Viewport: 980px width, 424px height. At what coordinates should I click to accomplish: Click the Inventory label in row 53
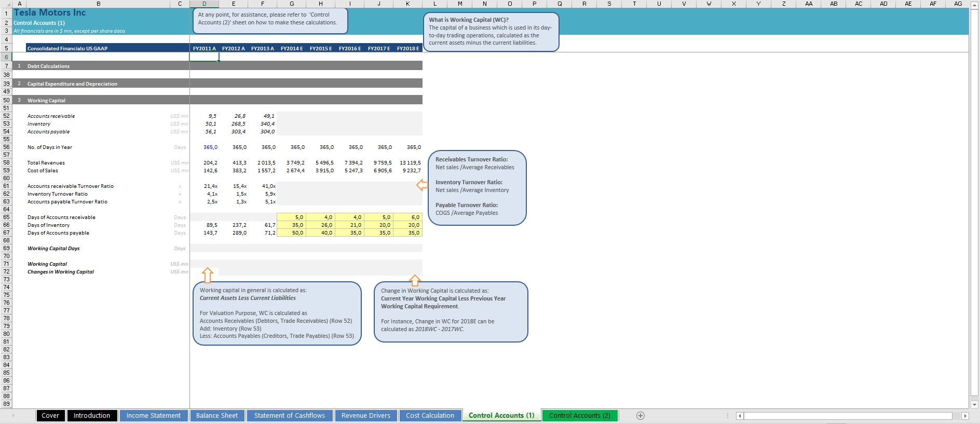pyautogui.click(x=39, y=124)
